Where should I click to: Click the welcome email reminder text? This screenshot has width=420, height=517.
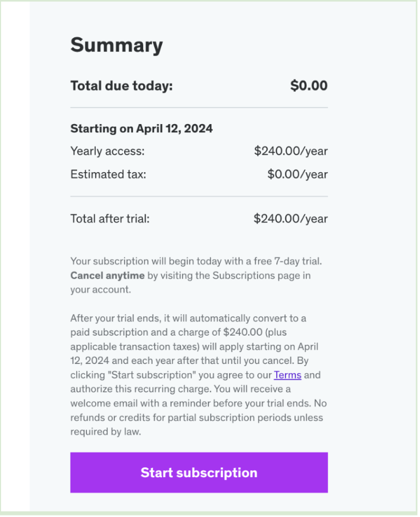164,403
